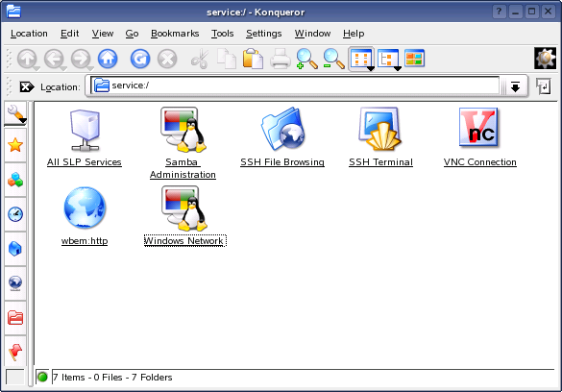Open All SLP Services folder

tap(85, 137)
